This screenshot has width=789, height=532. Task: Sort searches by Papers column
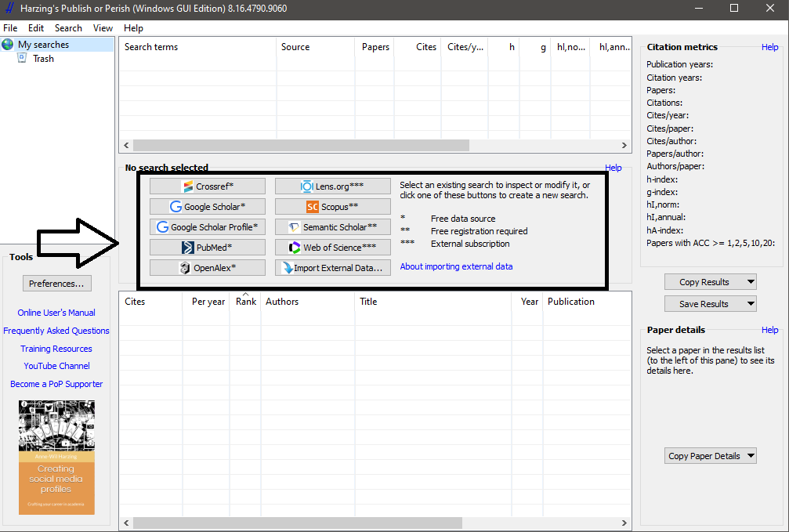pos(375,47)
